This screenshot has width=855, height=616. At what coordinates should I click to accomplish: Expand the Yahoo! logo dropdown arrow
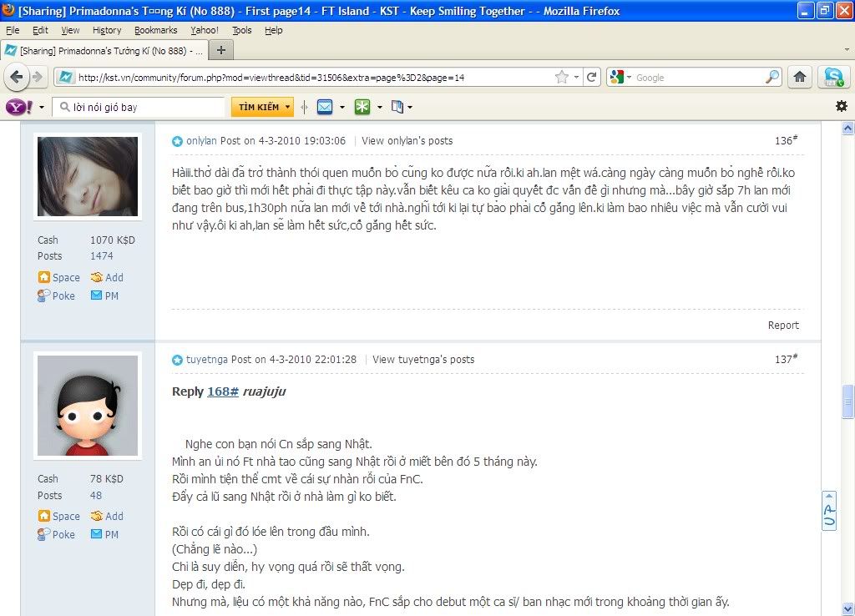42,108
